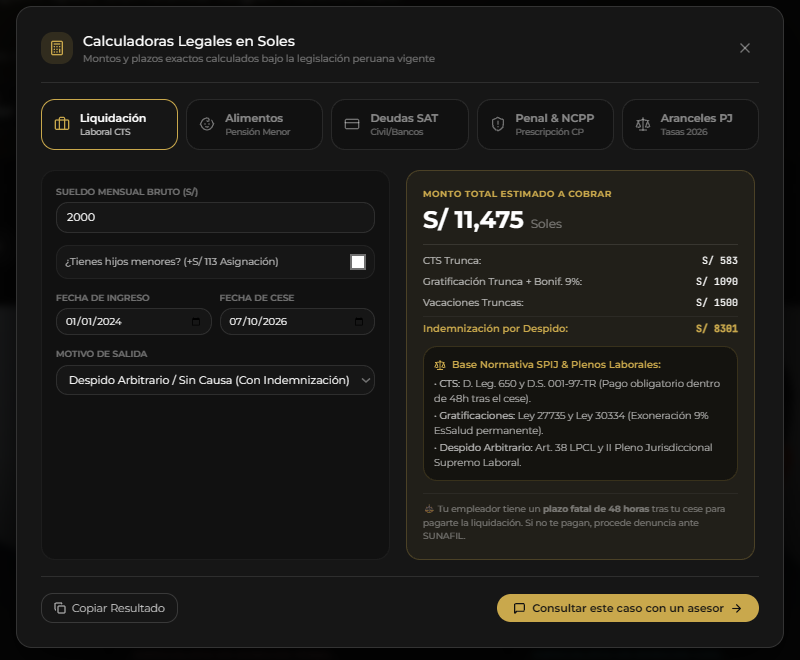
Task: Click the Fecha de Cese date field
Action: 297,321
